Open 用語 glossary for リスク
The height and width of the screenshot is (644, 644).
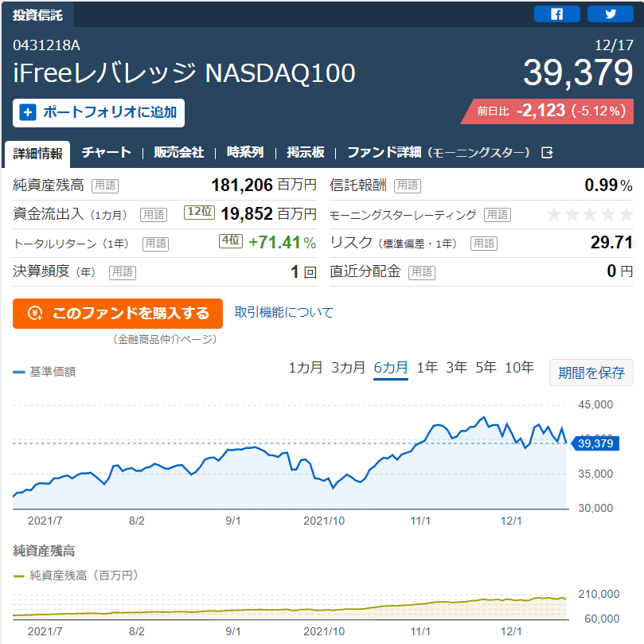point(484,244)
